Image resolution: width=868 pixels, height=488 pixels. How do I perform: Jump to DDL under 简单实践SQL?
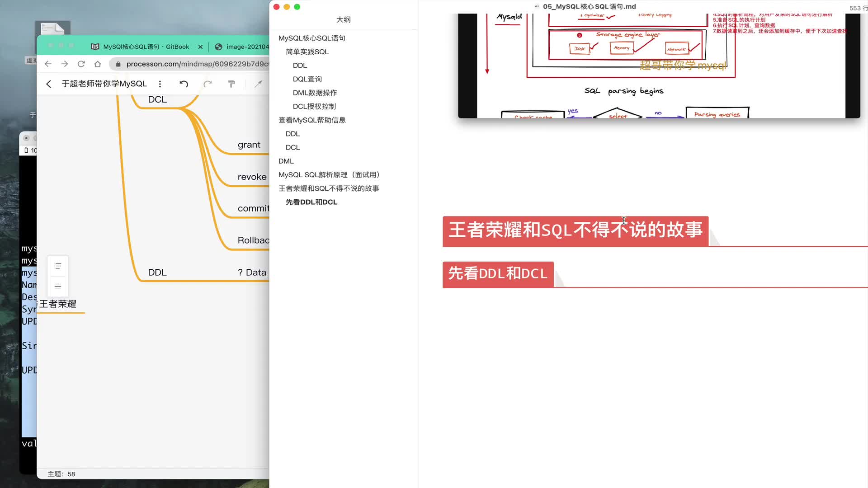point(300,66)
